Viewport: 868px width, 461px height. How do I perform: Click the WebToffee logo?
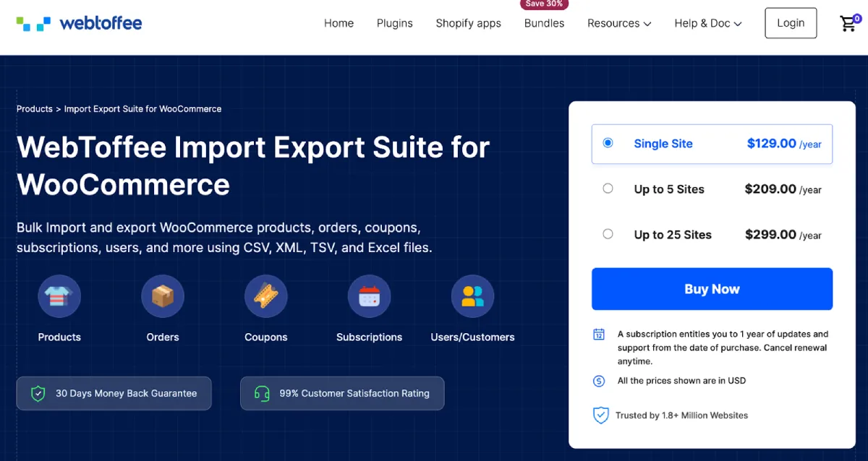tap(79, 23)
